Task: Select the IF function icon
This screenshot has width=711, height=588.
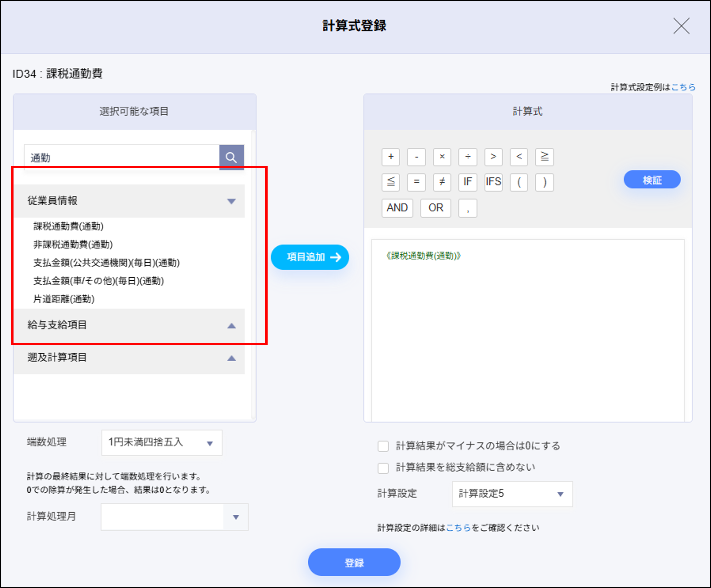Action: pos(468,182)
